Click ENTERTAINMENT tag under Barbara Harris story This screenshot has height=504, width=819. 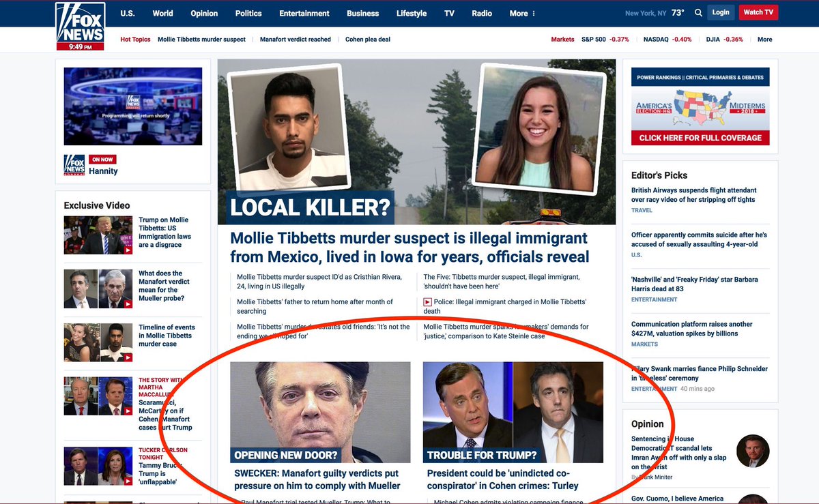[654, 300]
